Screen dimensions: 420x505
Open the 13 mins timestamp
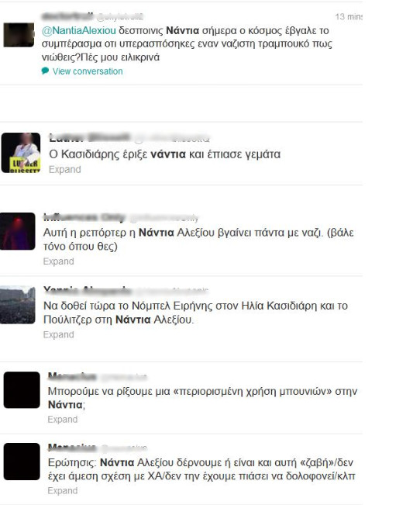349,17
